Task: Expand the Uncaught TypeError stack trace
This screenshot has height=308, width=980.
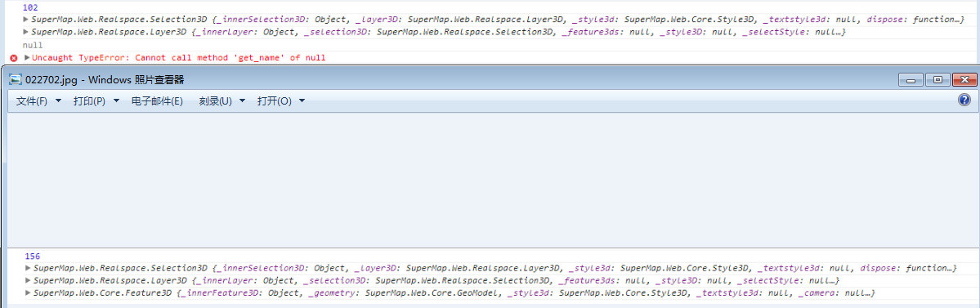Action: click(x=27, y=57)
